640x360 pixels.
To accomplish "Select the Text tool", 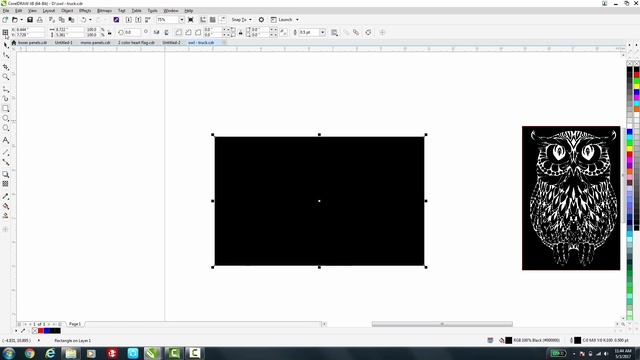I will click(x=6, y=140).
